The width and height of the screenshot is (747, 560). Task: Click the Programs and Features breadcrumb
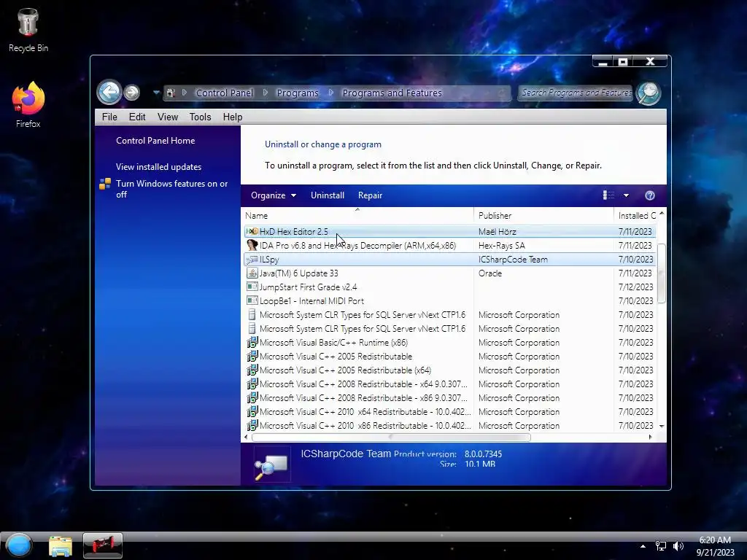click(392, 93)
